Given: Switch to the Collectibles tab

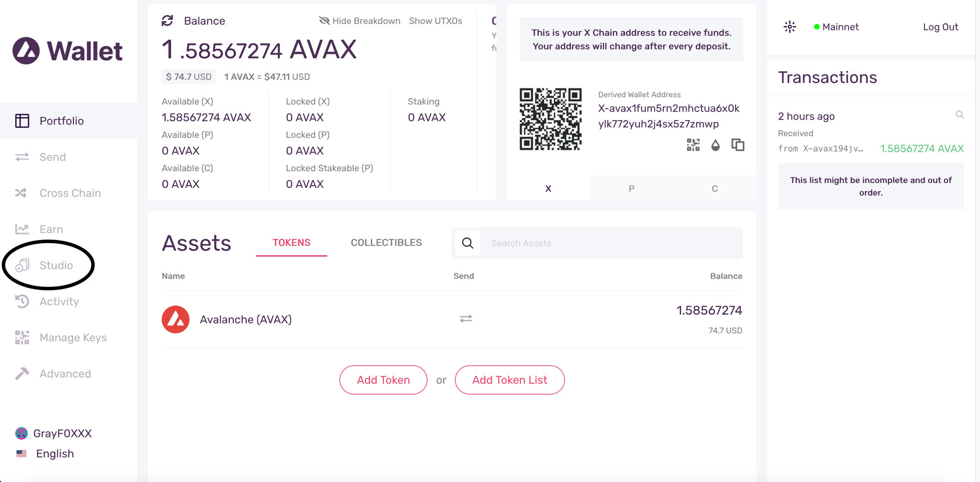Looking at the screenshot, I should [386, 243].
